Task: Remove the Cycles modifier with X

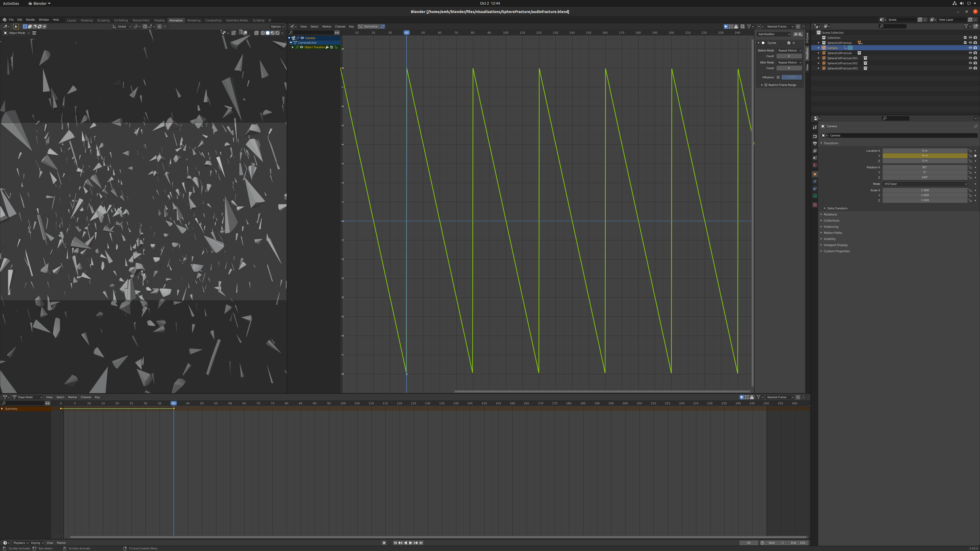Action: click(x=794, y=43)
